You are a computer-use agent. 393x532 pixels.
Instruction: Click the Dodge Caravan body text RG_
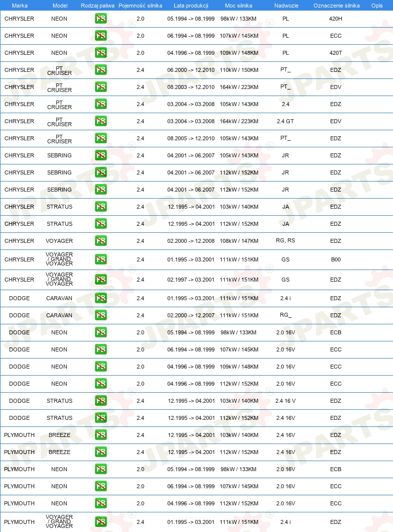(285, 315)
